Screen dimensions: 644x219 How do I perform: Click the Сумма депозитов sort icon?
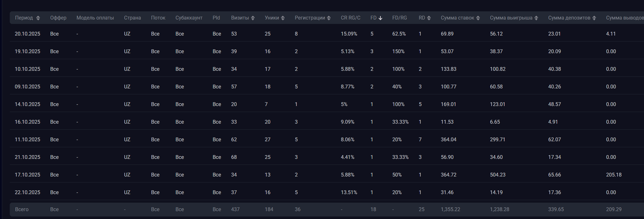coord(594,18)
